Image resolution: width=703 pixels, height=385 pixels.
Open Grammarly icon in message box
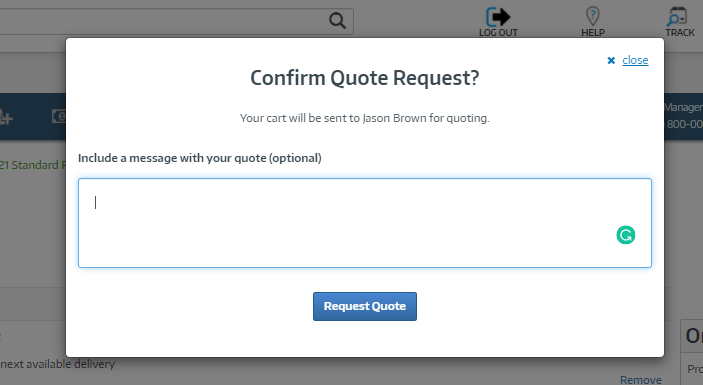coord(625,235)
